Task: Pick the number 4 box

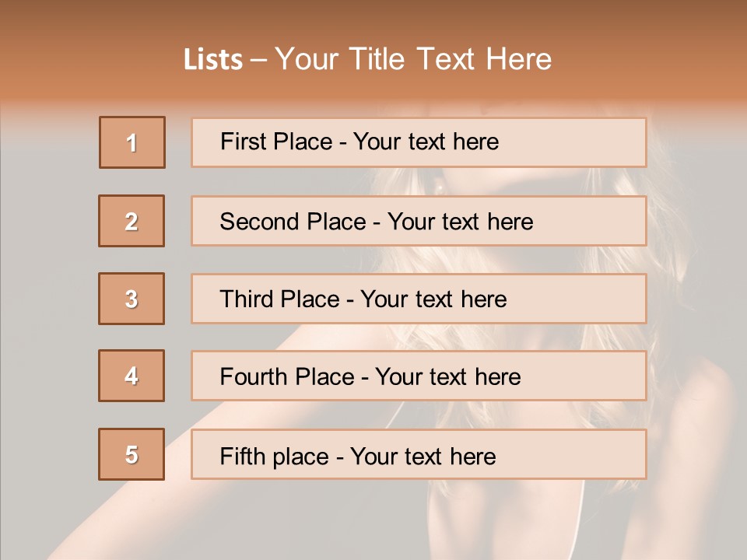Action: click(x=132, y=376)
